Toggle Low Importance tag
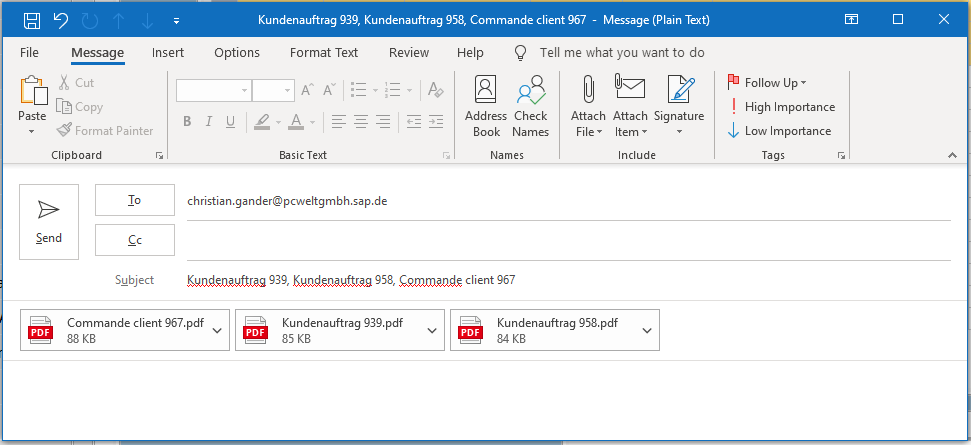This screenshot has width=971, height=445. click(779, 131)
